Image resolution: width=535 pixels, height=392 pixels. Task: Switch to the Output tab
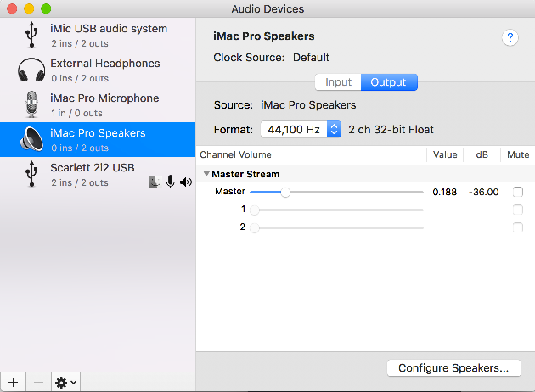tap(389, 82)
